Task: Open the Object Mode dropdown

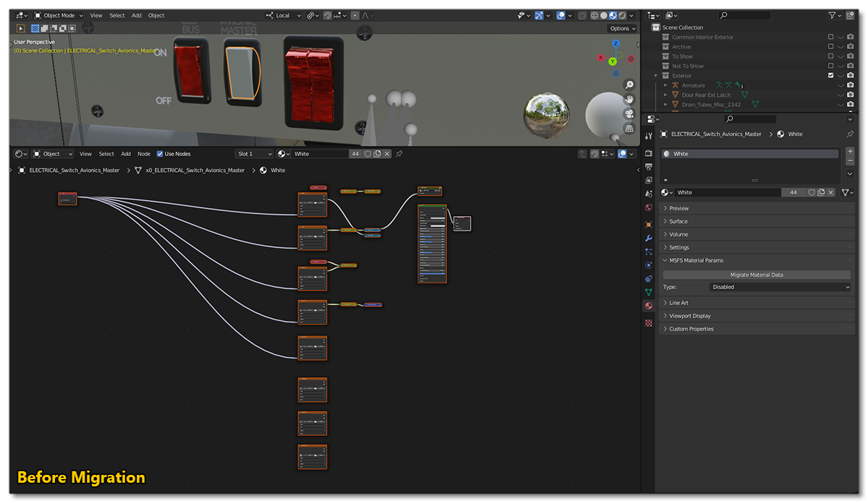Action: click(x=59, y=15)
